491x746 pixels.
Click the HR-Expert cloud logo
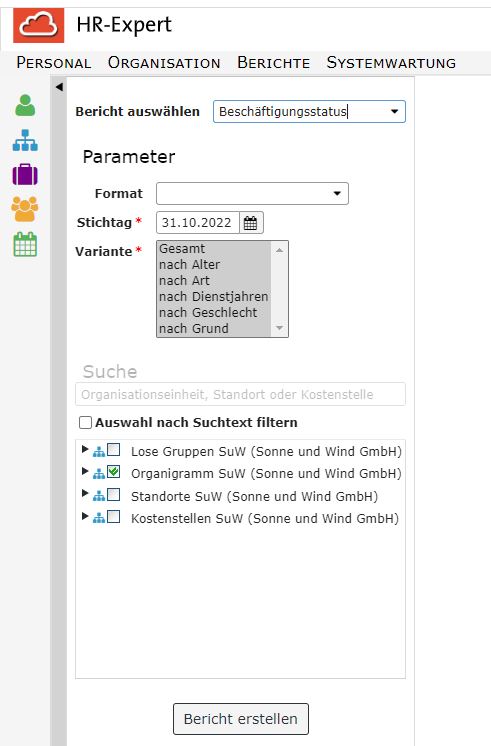click(39, 25)
